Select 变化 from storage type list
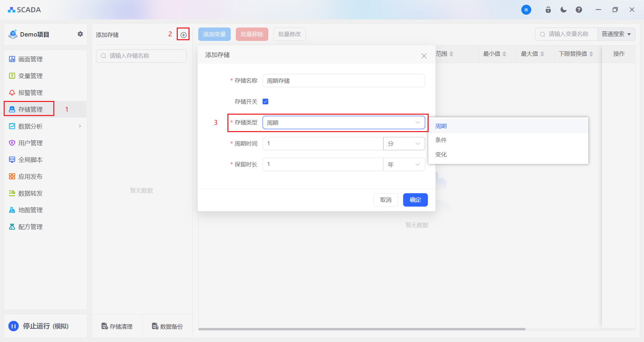 pyautogui.click(x=441, y=155)
